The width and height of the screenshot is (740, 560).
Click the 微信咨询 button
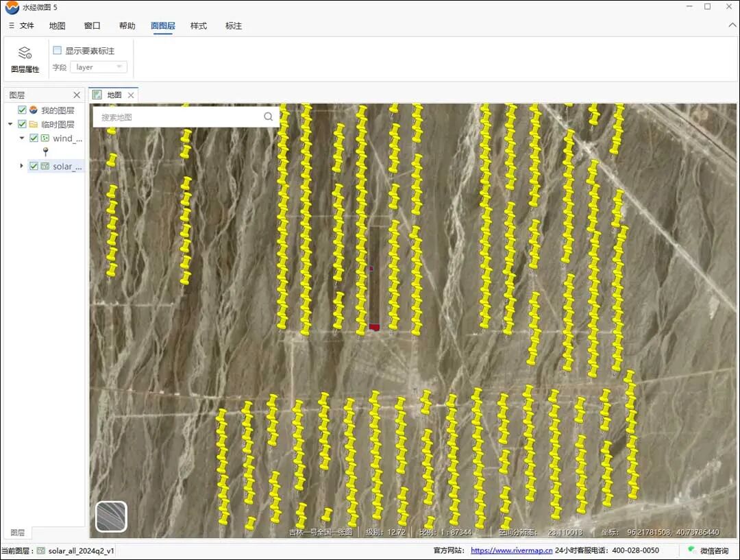(x=708, y=550)
